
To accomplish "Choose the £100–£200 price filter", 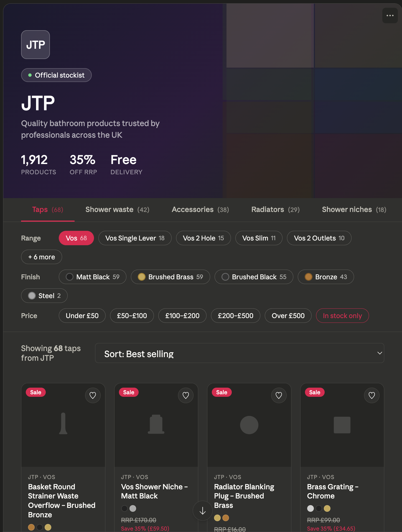I will coord(182,316).
